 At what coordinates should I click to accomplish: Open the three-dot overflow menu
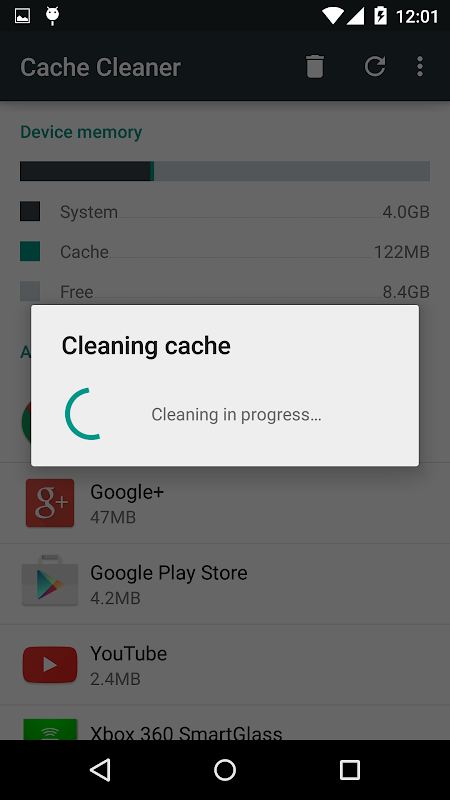pos(420,66)
